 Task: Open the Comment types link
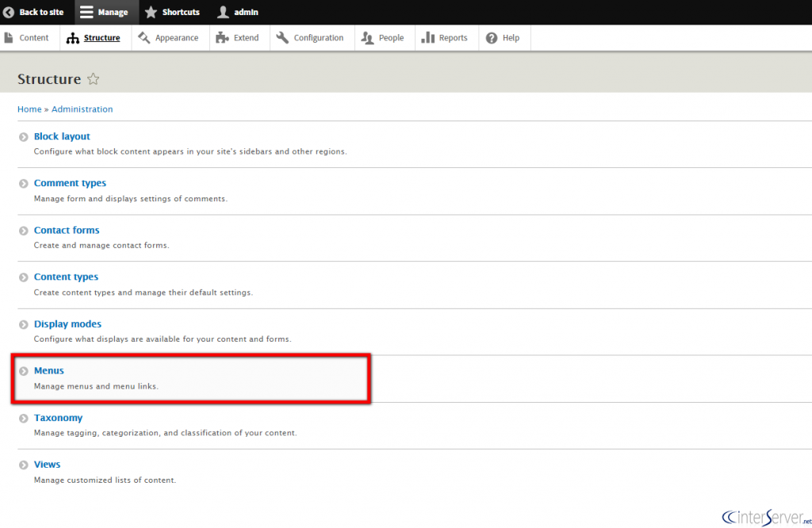point(70,182)
